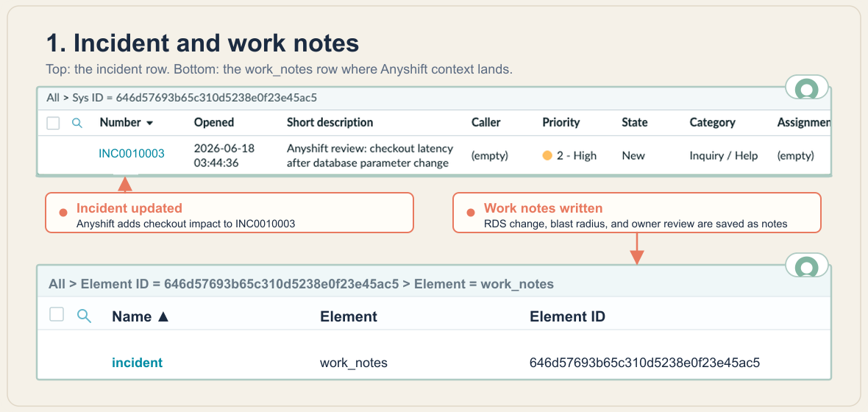
Task: Click the (empty) Caller cell
Action: click(490, 156)
